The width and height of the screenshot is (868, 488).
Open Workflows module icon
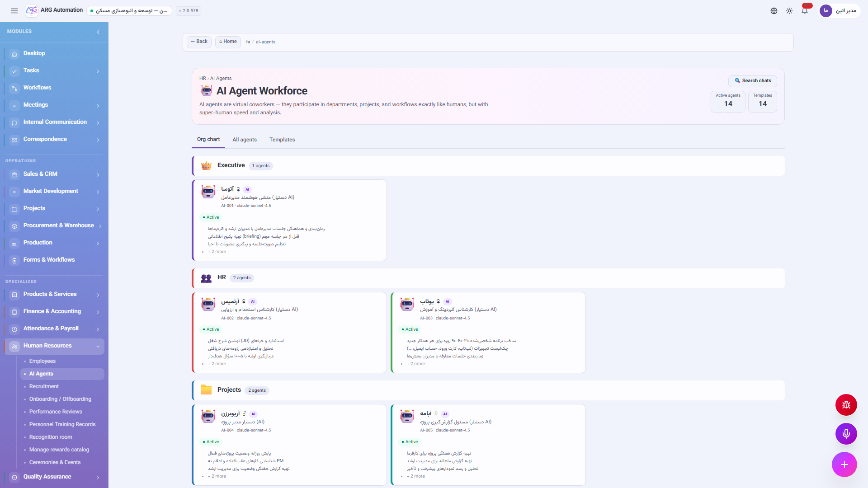[x=14, y=88]
